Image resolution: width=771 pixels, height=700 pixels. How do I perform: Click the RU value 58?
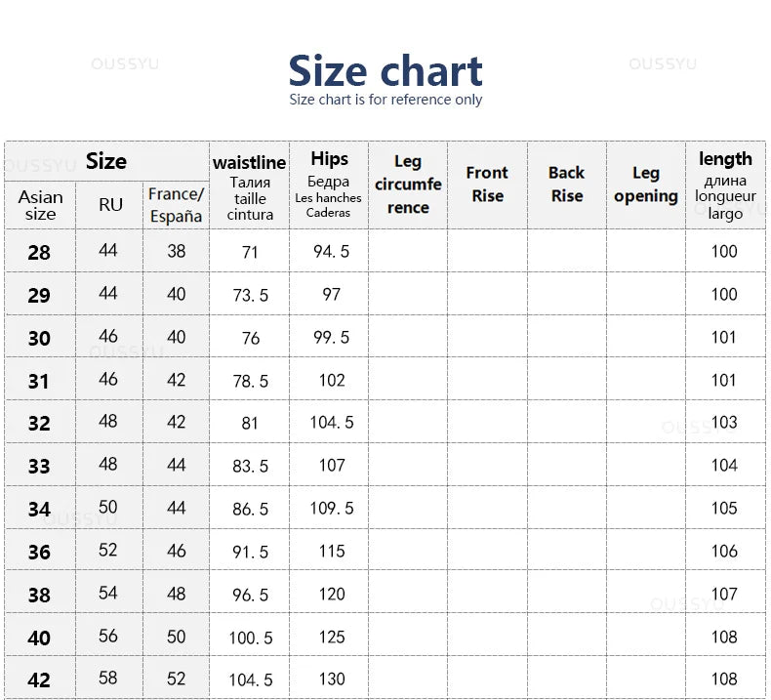point(108,679)
